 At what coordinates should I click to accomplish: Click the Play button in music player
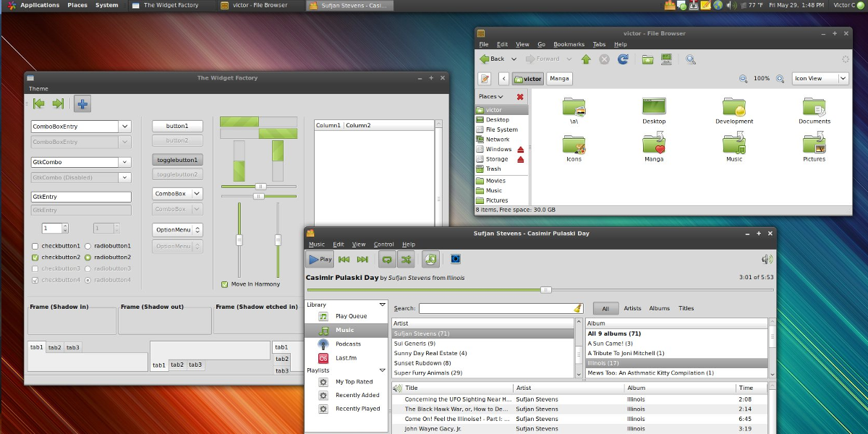coord(320,259)
